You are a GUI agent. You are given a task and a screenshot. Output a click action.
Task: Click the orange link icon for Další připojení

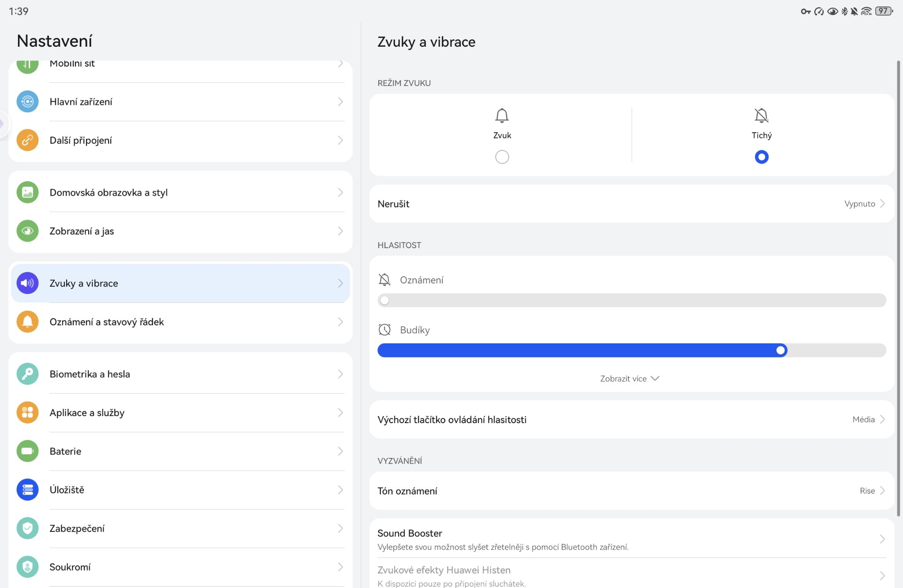(x=27, y=140)
